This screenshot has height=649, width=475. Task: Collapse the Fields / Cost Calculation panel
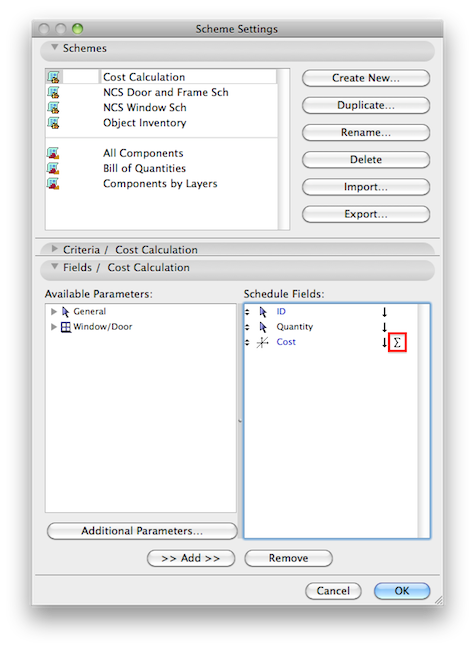[54, 267]
